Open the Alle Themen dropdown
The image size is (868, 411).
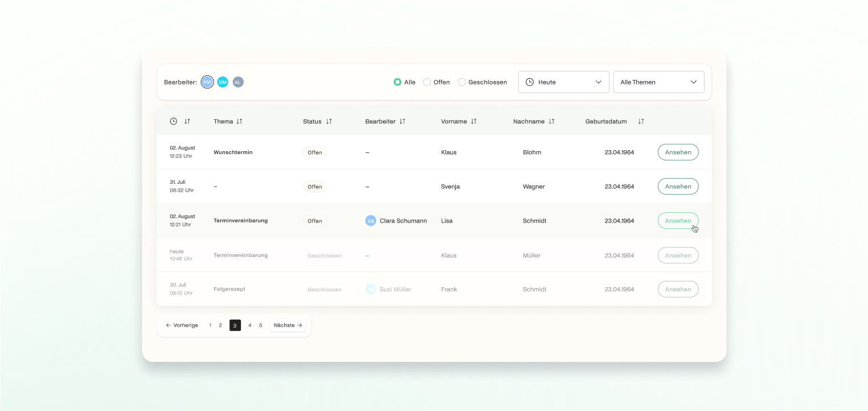[659, 82]
